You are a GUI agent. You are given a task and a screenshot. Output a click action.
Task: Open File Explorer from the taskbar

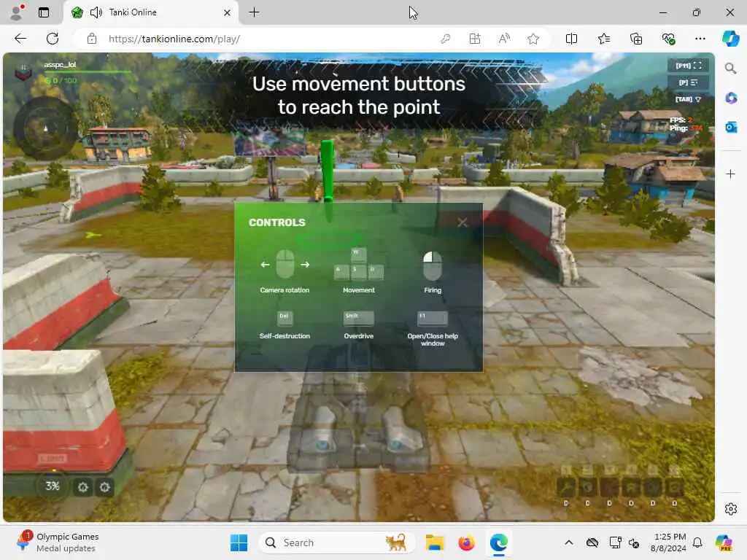435,542
